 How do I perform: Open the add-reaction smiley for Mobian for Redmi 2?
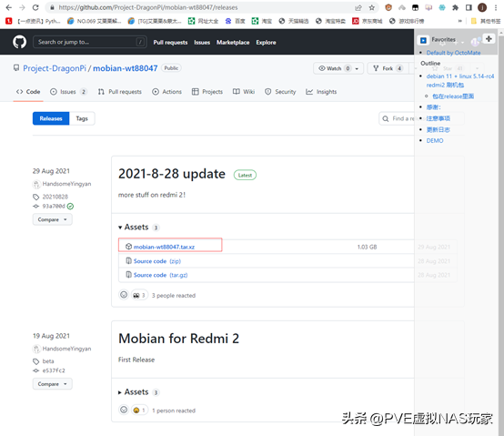[124, 410]
